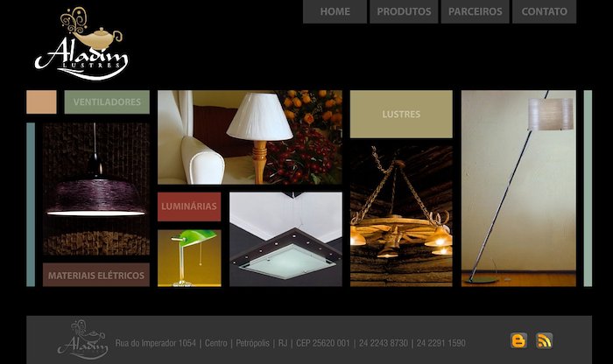Click the pale green vertical bar on right
The height and width of the screenshot is (364, 613).
(588, 188)
